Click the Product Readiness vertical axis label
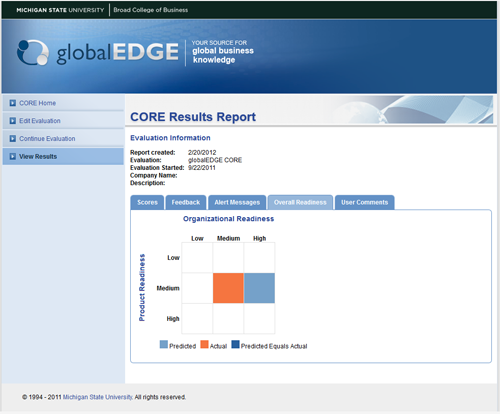 tap(142, 288)
